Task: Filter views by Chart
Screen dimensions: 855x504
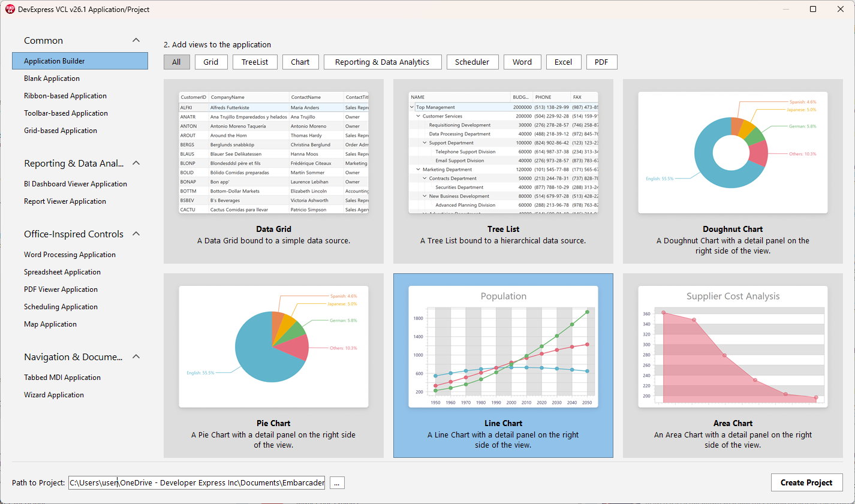Action: [x=300, y=62]
